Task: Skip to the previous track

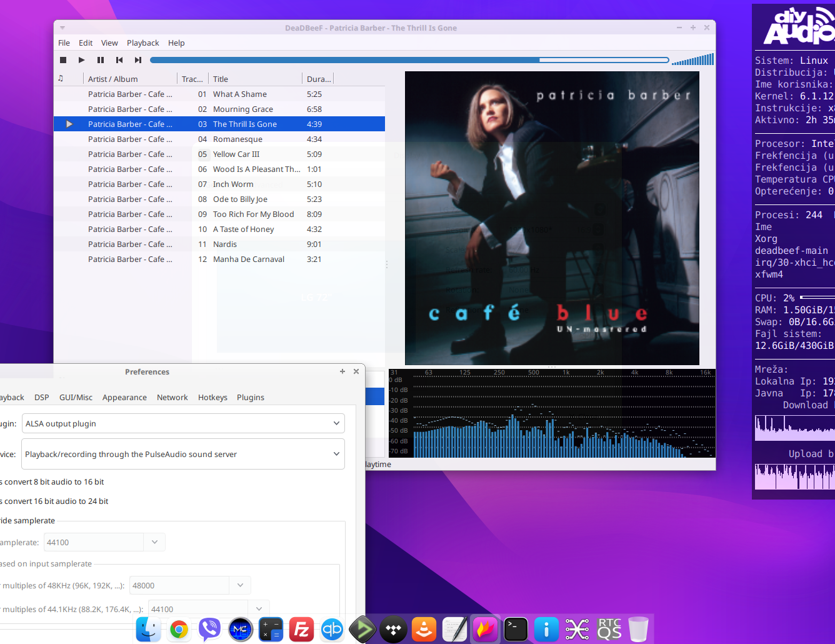Action: (119, 60)
